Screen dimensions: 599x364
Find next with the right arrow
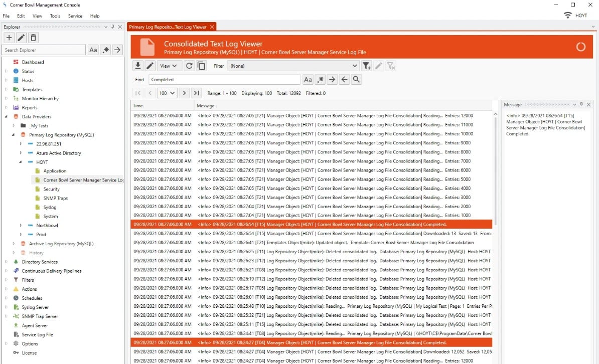point(332,79)
